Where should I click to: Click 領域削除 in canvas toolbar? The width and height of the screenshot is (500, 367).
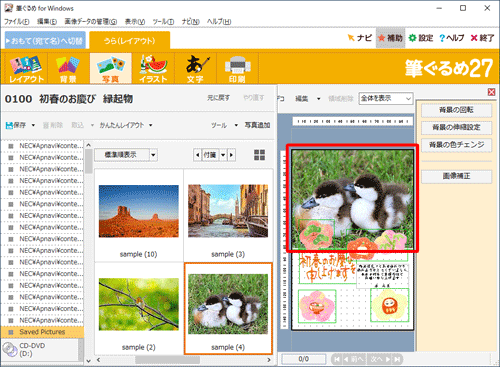pyautogui.click(x=341, y=98)
